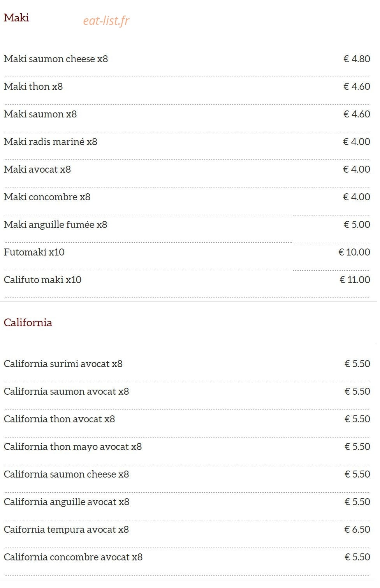Click the eat-list.fr watermark link
Image resolution: width=380 pixels, height=588 pixels.
coord(106,21)
